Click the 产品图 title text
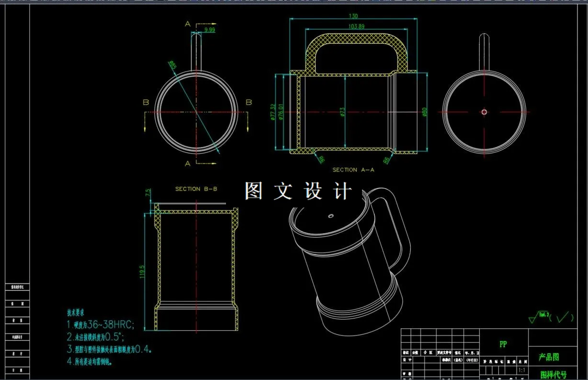 tap(549, 357)
